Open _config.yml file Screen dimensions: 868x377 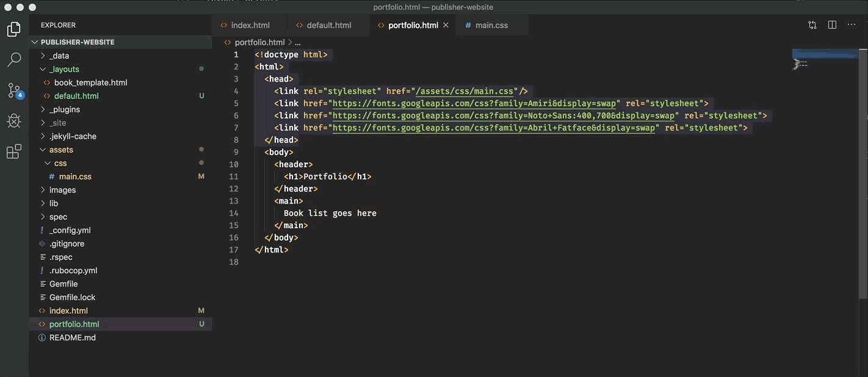(x=120, y=230)
